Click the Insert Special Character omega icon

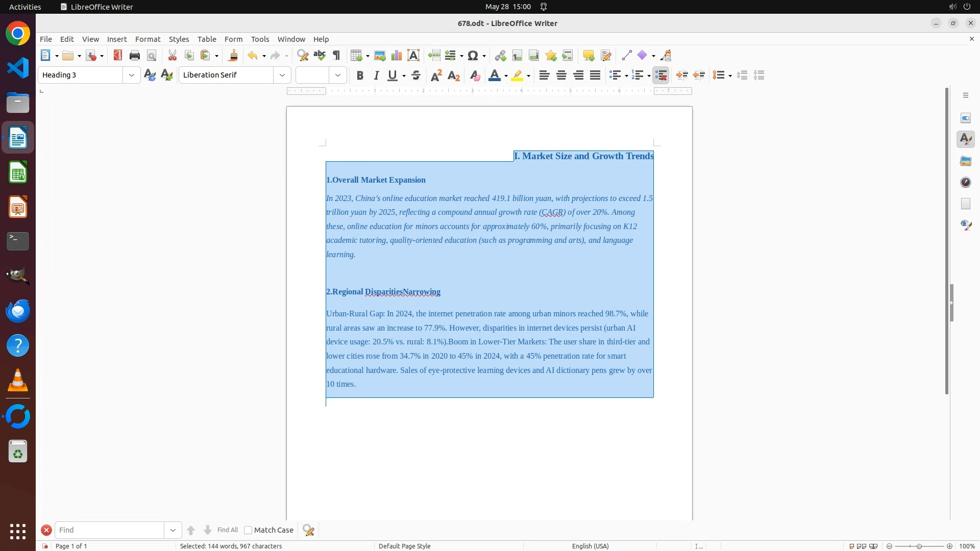click(x=473, y=56)
